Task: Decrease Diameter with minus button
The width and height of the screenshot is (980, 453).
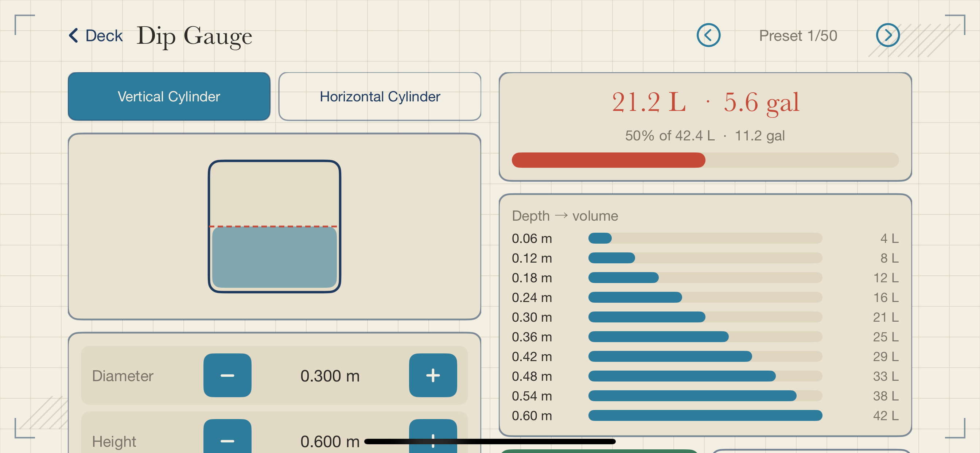Action: click(x=227, y=375)
